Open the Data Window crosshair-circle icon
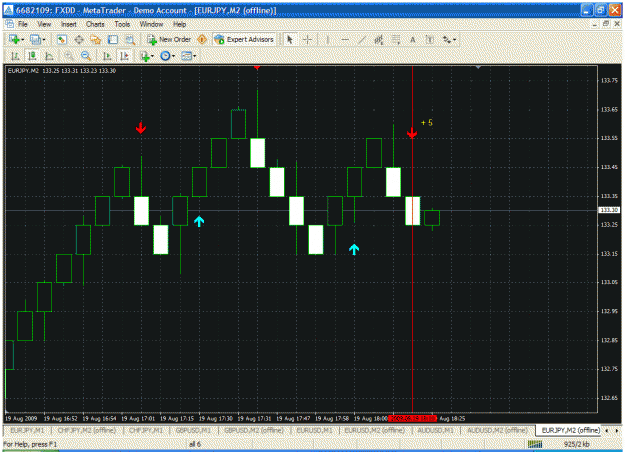Screen dimensions: 625x452 coord(79,39)
